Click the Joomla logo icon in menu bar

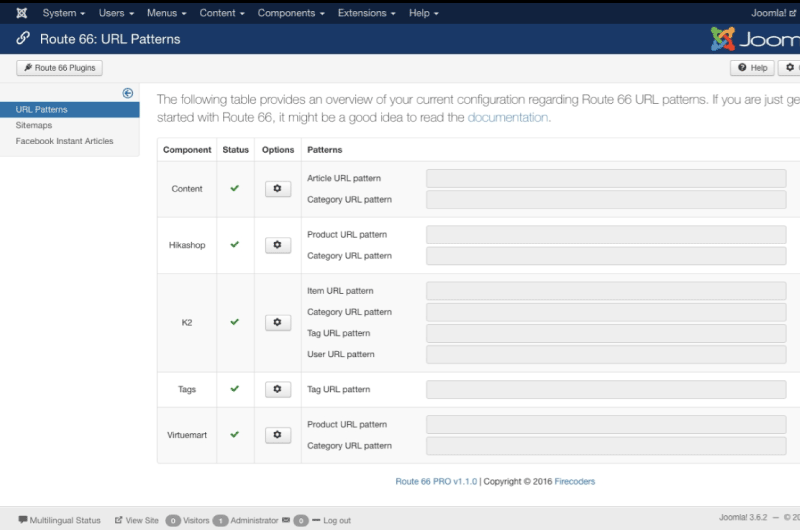point(21,13)
